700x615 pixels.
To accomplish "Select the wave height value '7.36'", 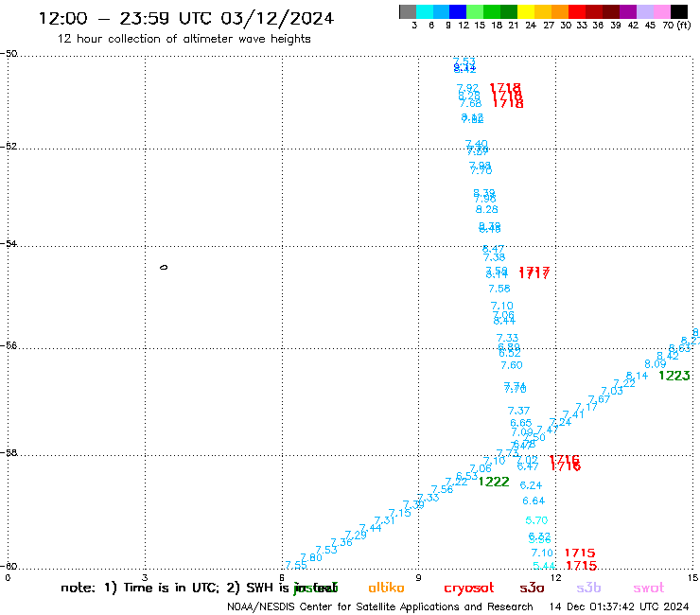I will point(341,543).
